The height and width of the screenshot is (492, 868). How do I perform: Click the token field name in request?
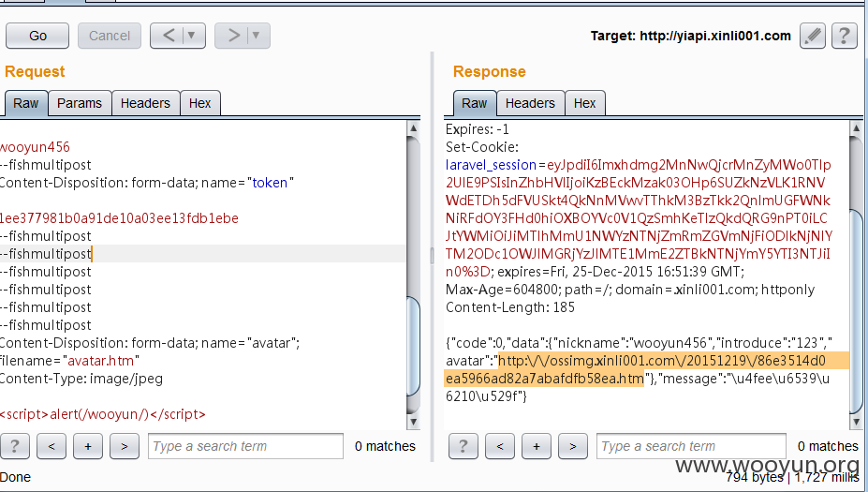270,183
